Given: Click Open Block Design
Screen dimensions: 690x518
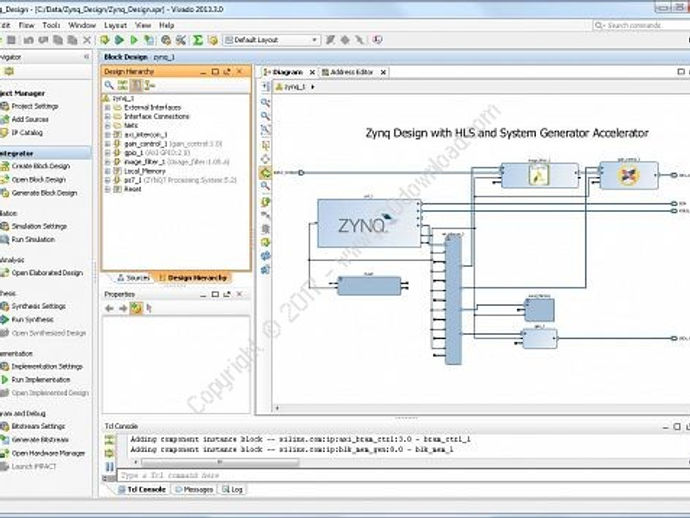Looking at the screenshot, I should (x=38, y=180).
